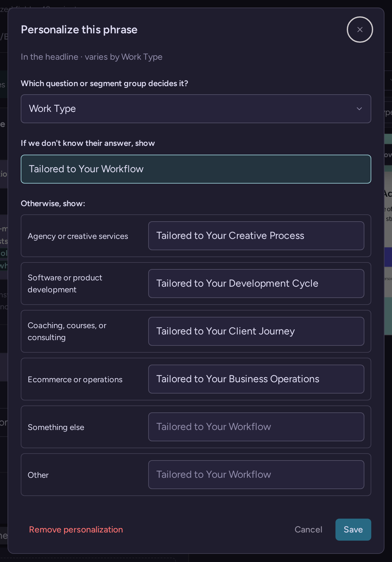Viewport: 392px width, 562px height.
Task: Click the label If we don't know their answer, show
Action: pyautogui.click(x=88, y=143)
